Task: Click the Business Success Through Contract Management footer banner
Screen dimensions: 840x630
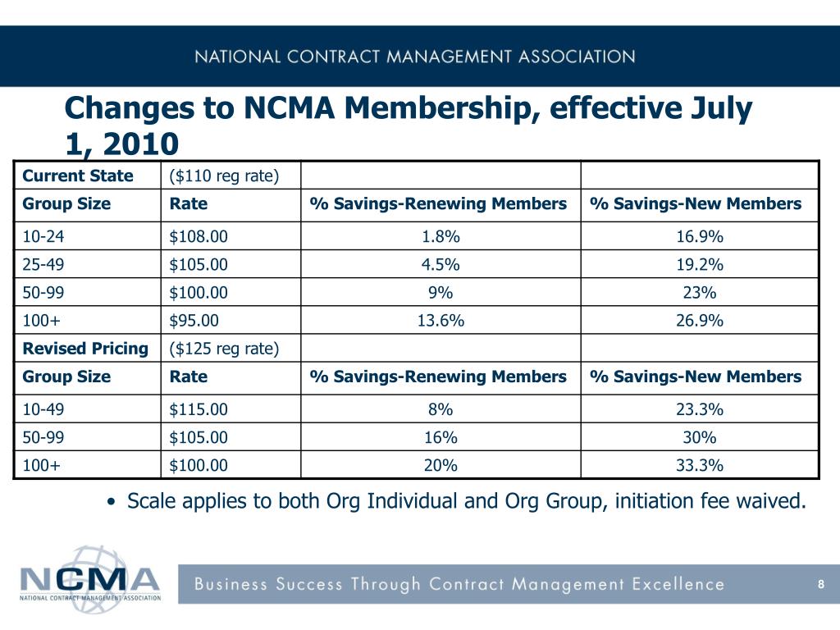Action: (x=509, y=584)
